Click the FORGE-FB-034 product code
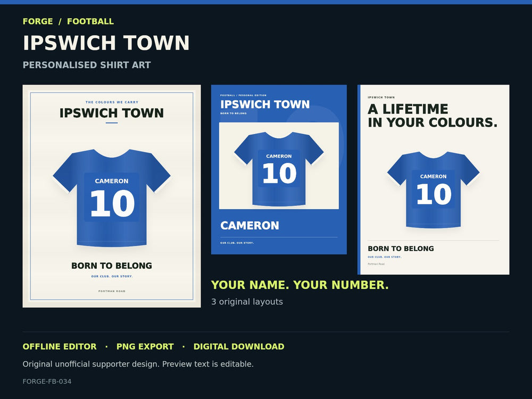Viewport: 532px width, 399px height. (47, 381)
